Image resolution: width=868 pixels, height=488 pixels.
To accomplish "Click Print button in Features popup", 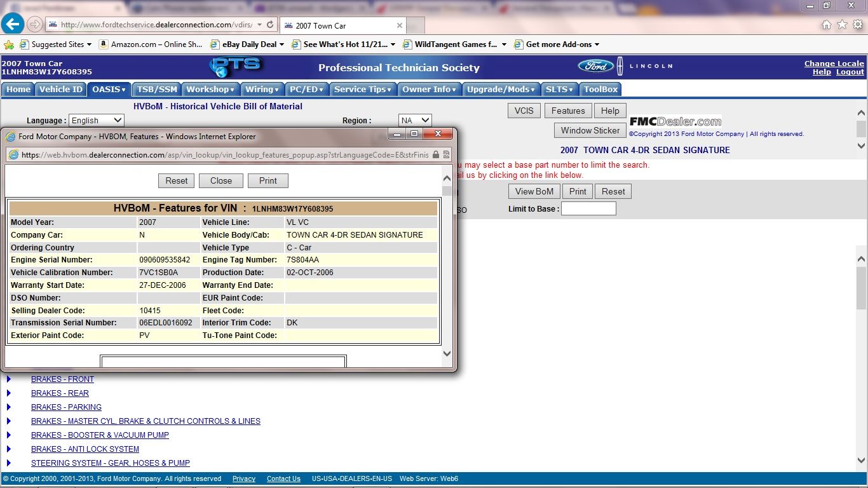I will click(x=268, y=180).
